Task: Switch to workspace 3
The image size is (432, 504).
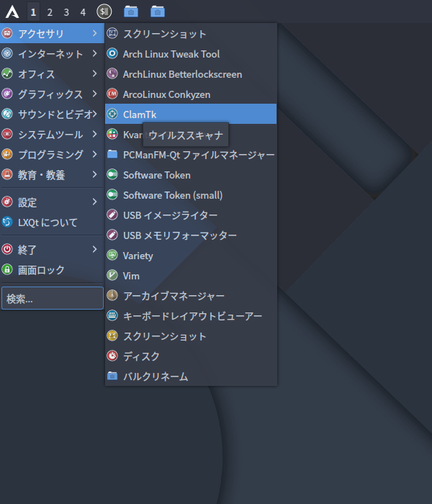Action: (66, 12)
